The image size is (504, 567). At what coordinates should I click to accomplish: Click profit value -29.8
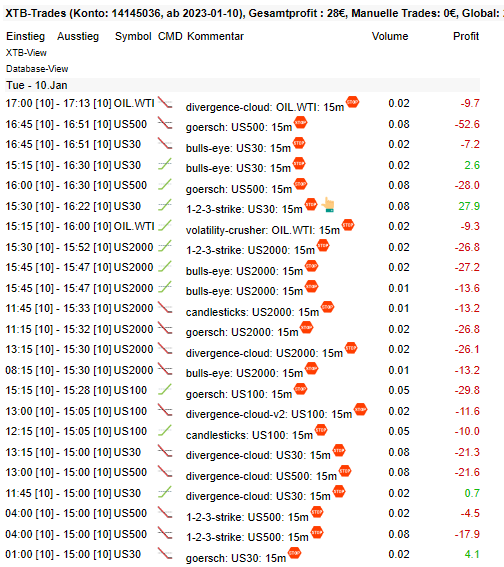pos(467,390)
